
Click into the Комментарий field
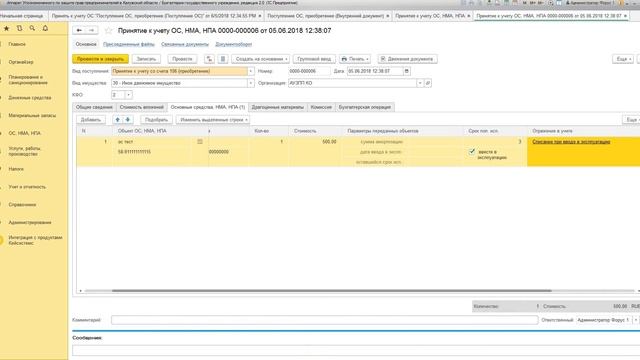pyautogui.click(x=324, y=320)
